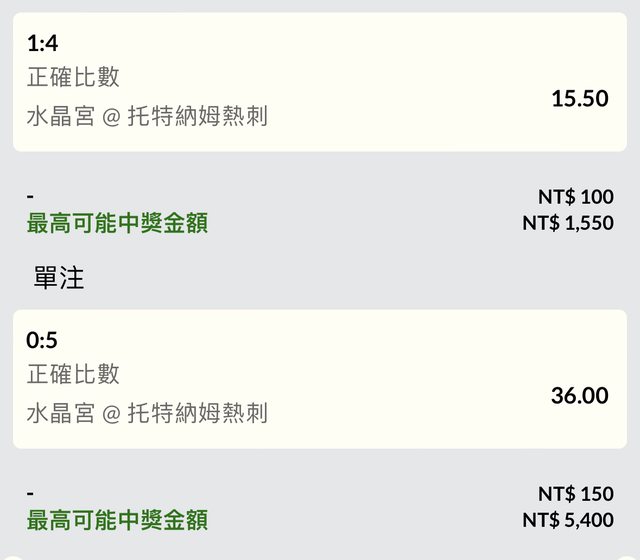Click the dash left of NT$ 100

30,197
